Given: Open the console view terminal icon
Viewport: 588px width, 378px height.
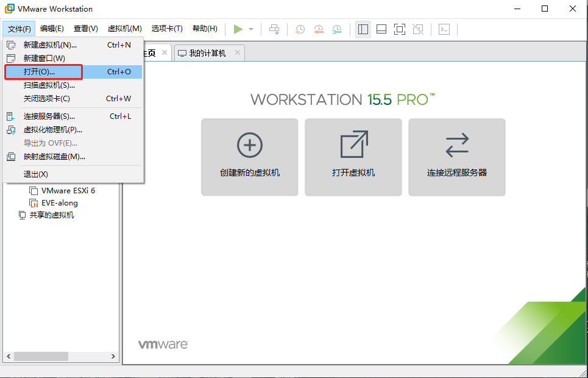Looking at the screenshot, I should tap(444, 29).
